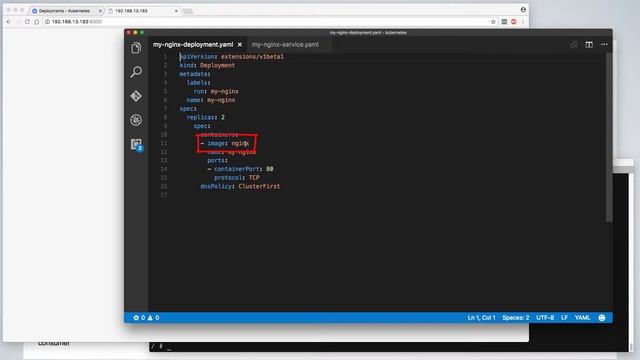The height and width of the screenshot is (360, 640).
Task: Click the Chrome address bar
Action: point(269,22)
